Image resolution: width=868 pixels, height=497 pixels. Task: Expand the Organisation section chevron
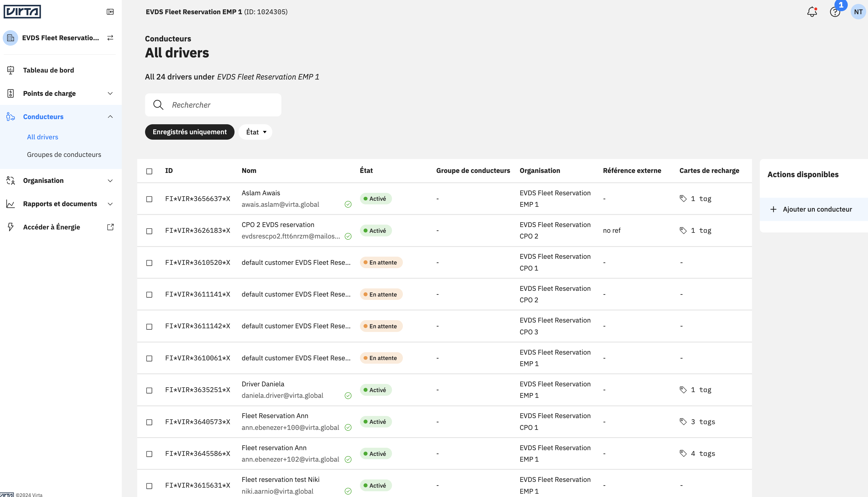pyautogui.click(x=110, y=180)
